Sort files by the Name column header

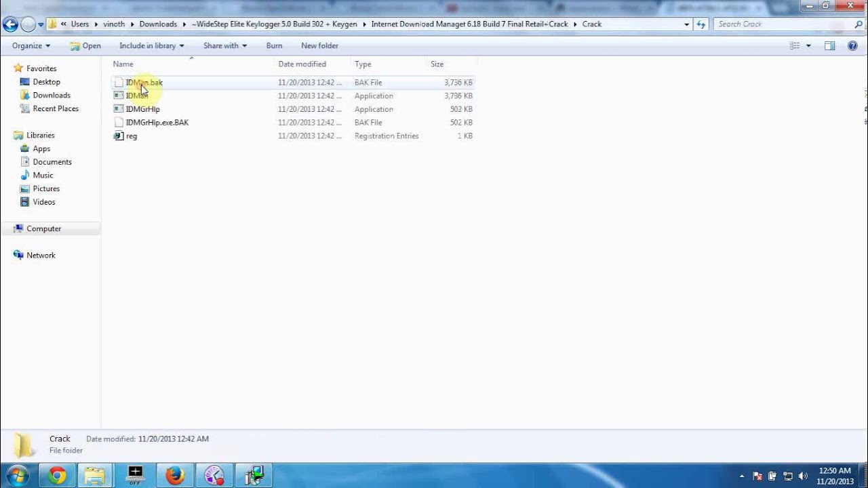click(192, 64)
